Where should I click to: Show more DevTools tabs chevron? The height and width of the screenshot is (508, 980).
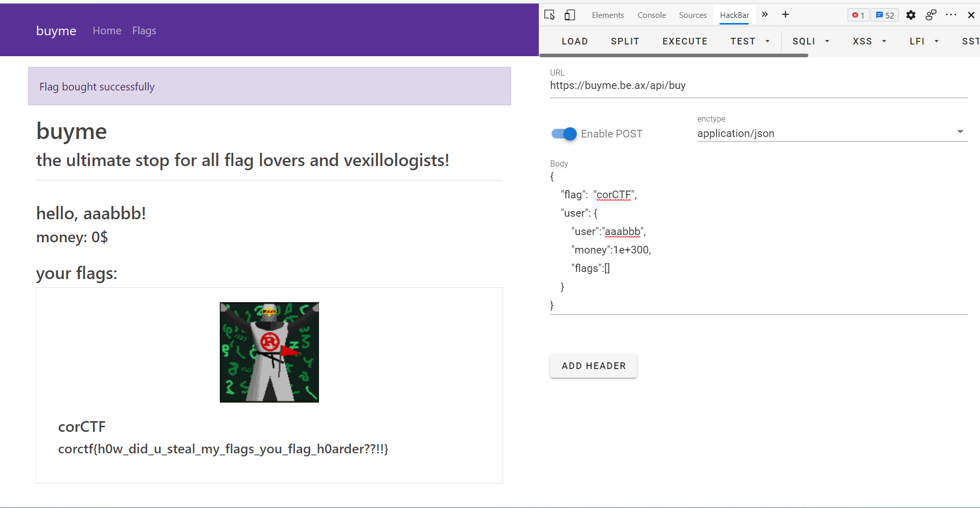coord(765,14)
